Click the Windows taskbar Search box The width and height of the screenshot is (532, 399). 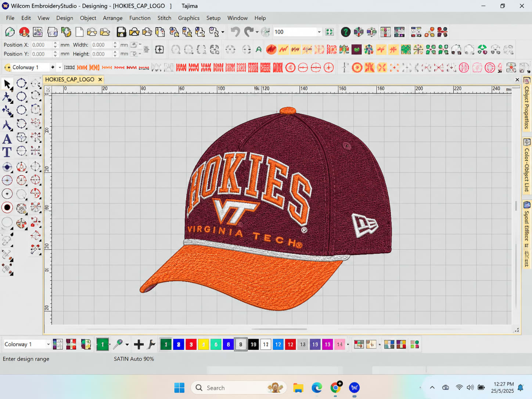[x=238, y=388]
